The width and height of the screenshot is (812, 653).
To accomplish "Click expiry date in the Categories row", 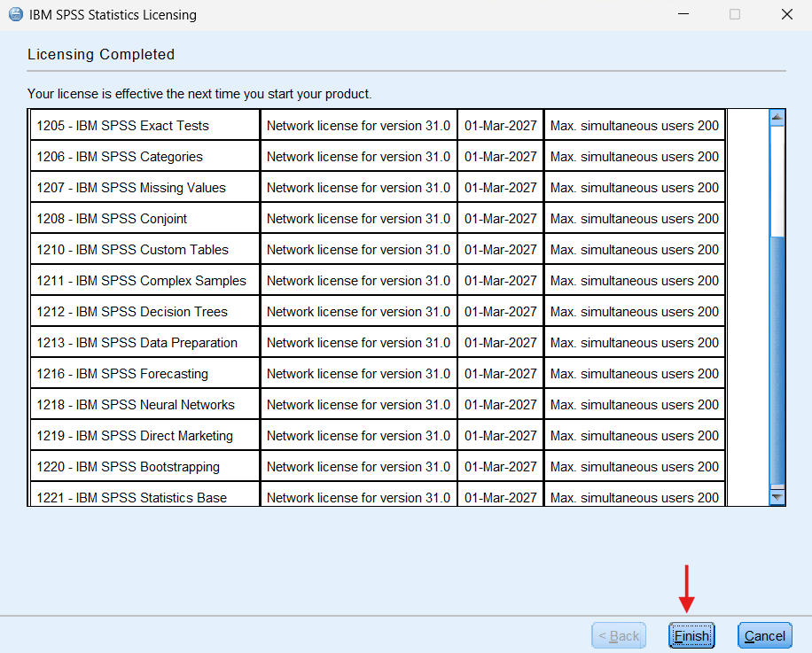I will (501, 156).
